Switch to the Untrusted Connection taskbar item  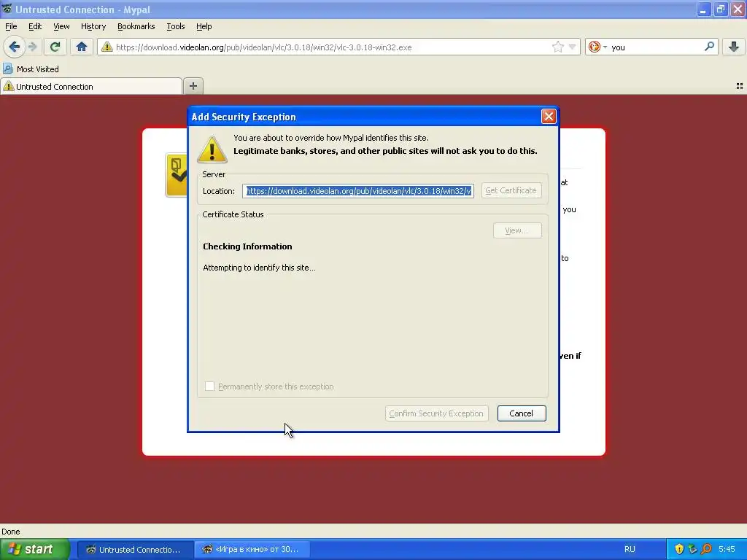(x=135, y=550)
